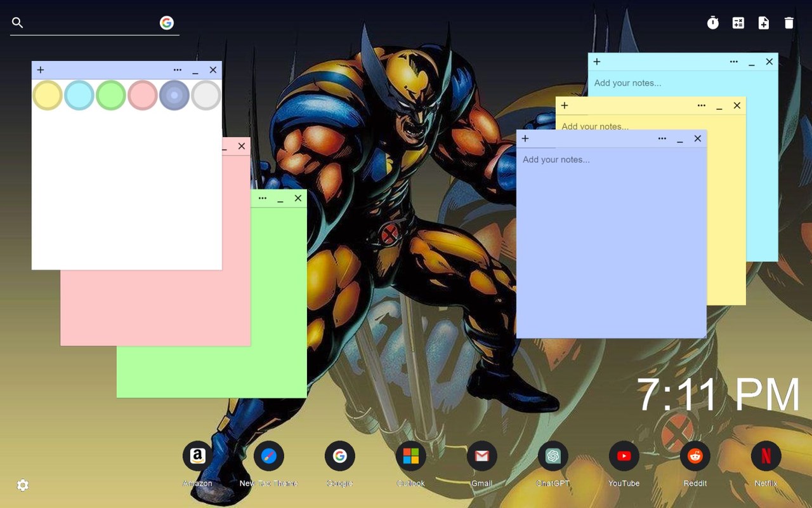
Task: Open the three-dot menu on the green note
Action: (263, 198)
